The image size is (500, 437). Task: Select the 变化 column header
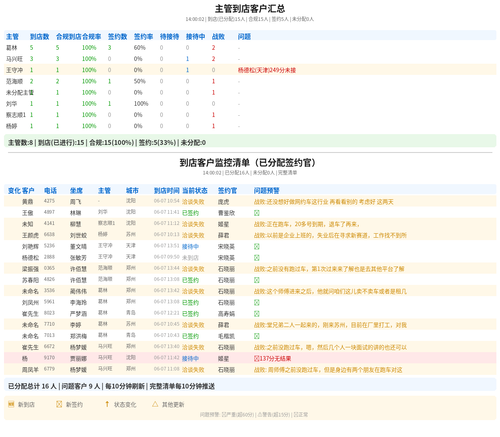(14, 191)
